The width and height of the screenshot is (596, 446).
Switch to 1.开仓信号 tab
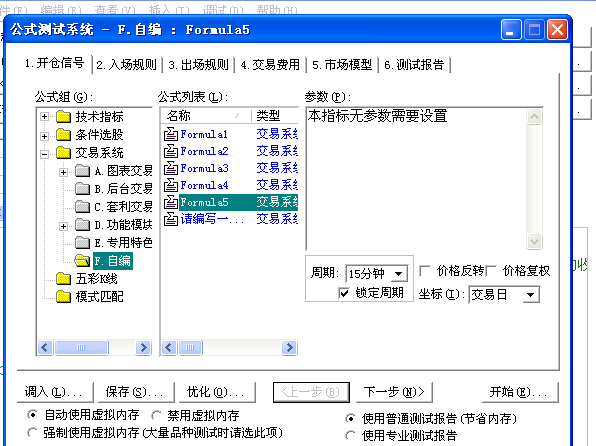pyautogui.click(x=54, y=63)
